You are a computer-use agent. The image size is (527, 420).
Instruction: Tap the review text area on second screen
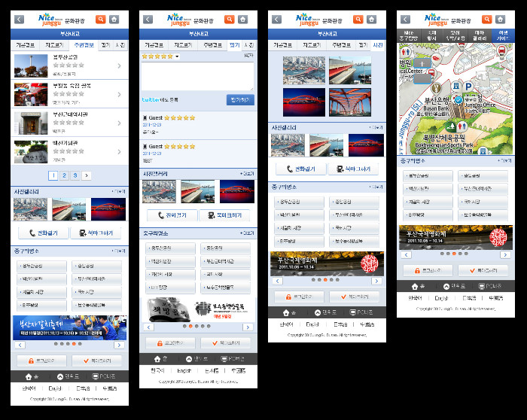pos(198,76)
